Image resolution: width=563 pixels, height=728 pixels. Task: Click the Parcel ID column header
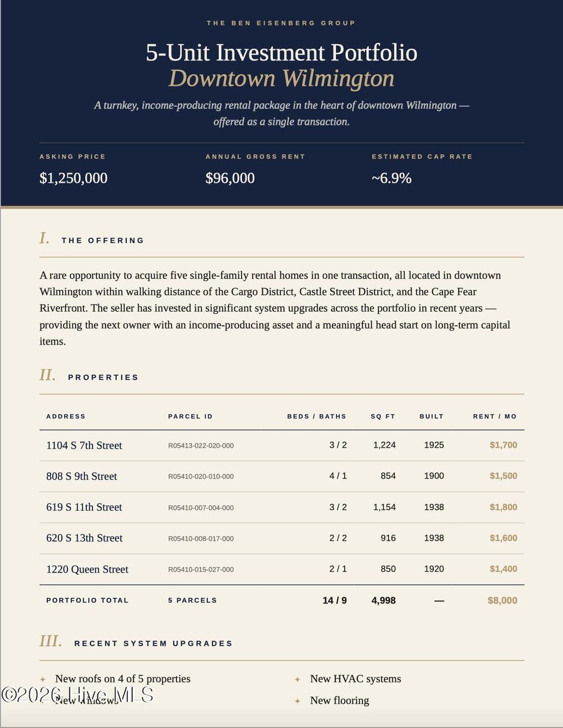tap(190, 416)
